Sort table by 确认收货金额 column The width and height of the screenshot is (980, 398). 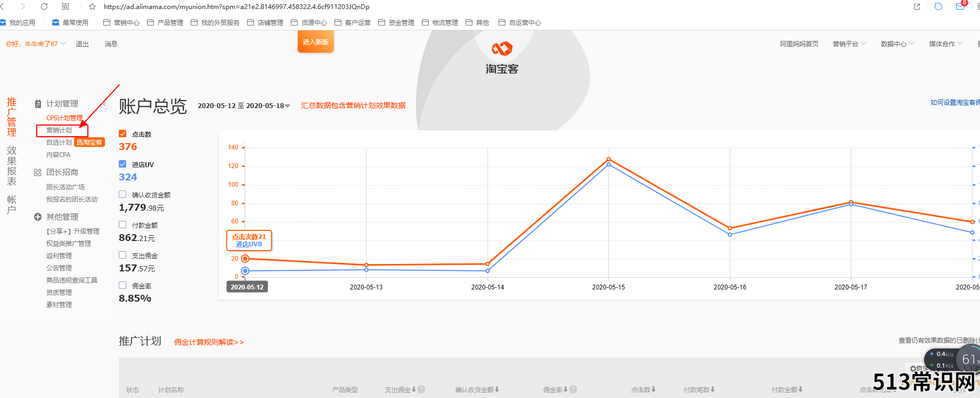click(477, 389)
